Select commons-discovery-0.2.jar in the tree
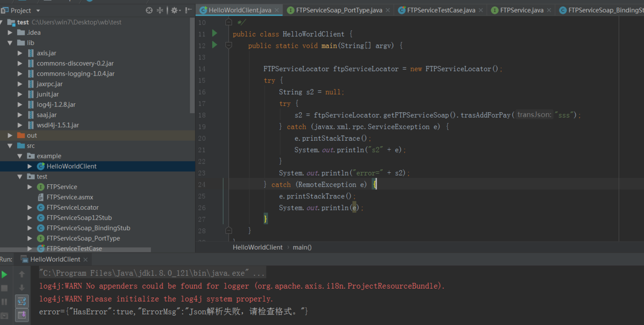The image size is (644, 325). 75,63
